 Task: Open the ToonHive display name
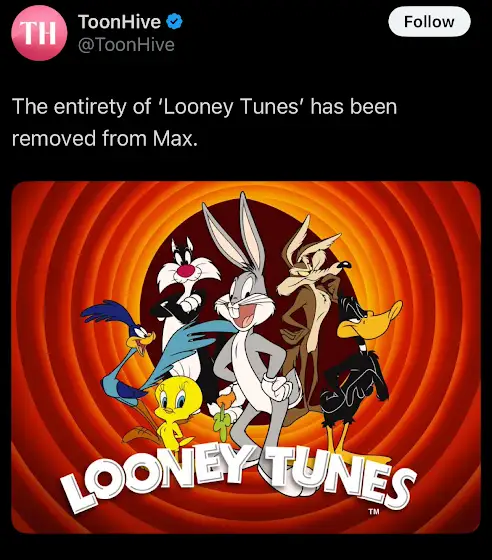point(119,22)
